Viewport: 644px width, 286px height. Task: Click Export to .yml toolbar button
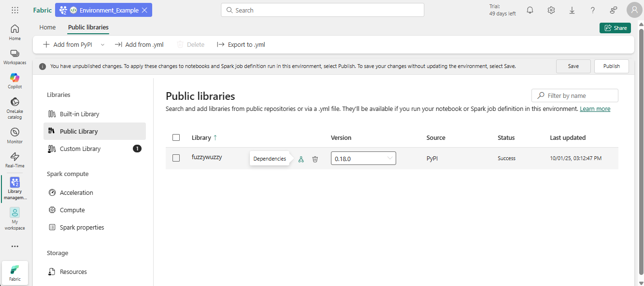(241, 44)
